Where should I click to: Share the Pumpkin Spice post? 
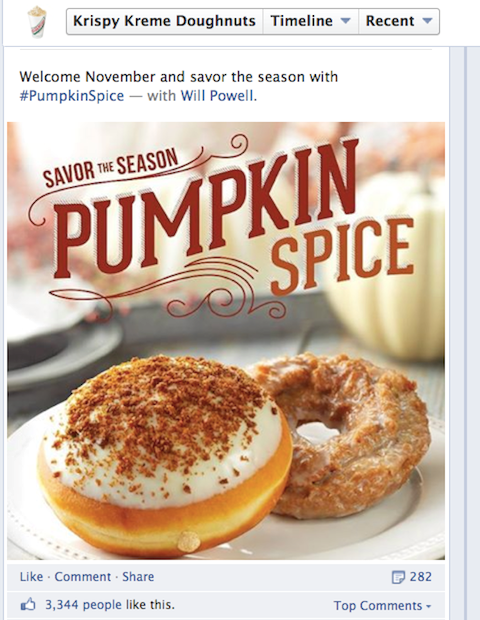[x=138, y=577]
